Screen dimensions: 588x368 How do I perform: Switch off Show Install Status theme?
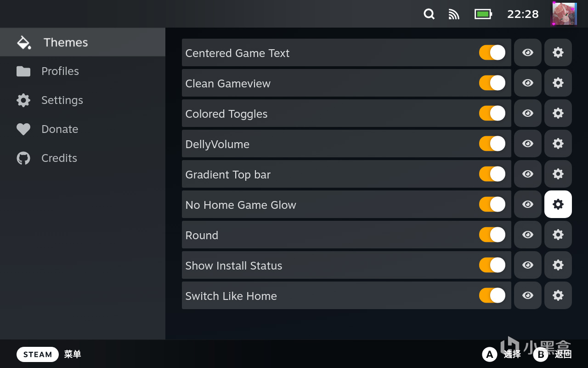492,265
